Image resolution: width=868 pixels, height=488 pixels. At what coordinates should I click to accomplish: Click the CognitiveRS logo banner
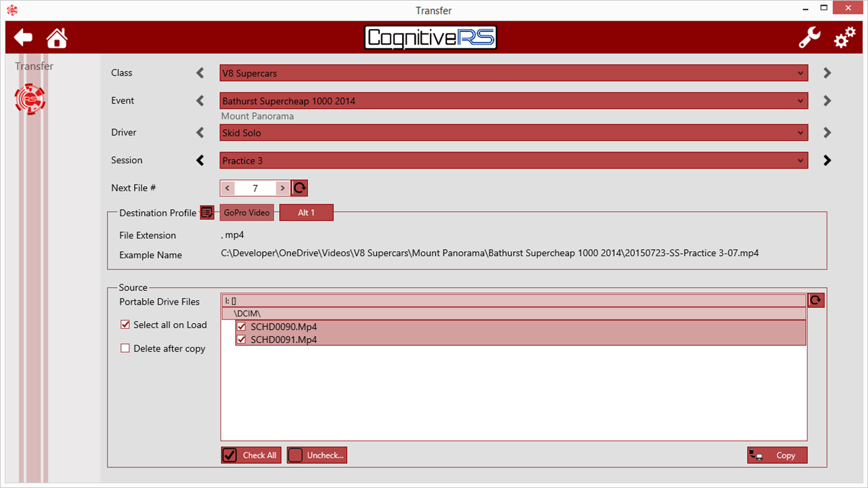pos(431,37)
